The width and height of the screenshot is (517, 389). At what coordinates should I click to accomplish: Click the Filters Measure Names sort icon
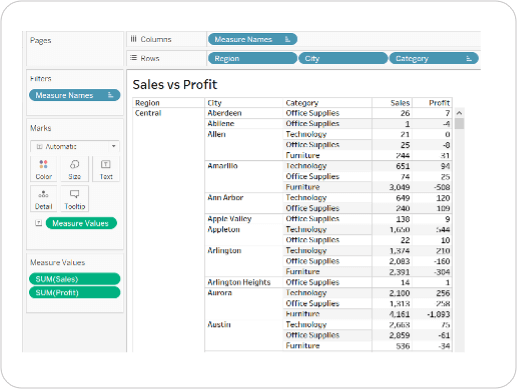pos(111,95)
